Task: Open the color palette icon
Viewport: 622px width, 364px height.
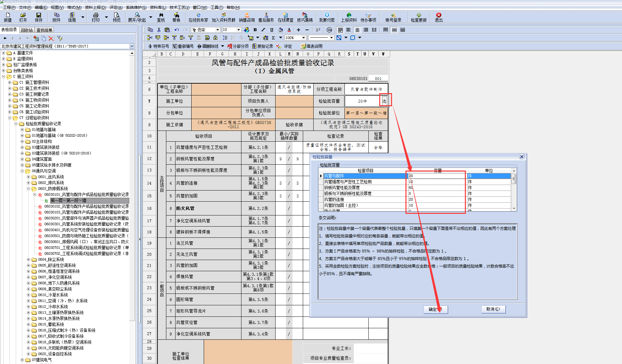Action: point(246,30)
